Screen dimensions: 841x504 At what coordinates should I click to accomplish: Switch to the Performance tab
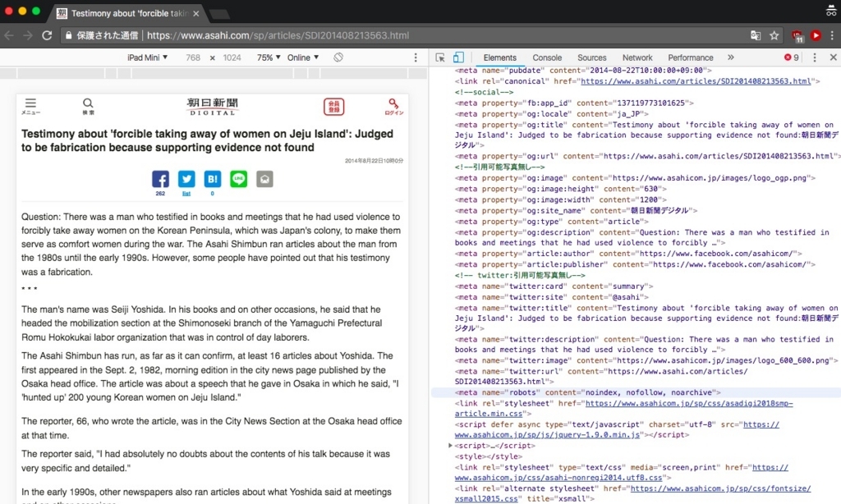coord(690,57)
